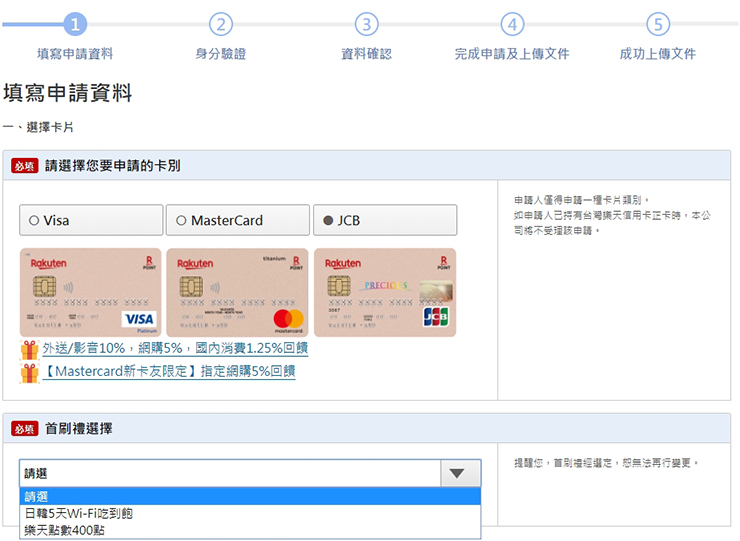
Task: Click the 資料確認 step label
Action: [367, 54]
